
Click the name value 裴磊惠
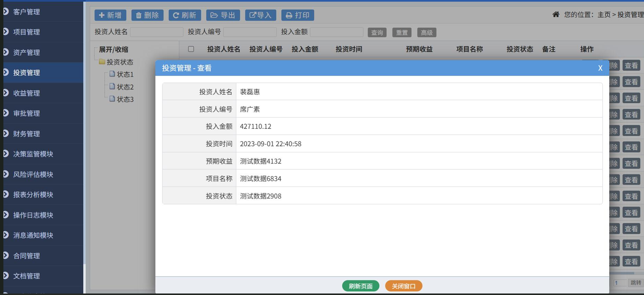(250, 92)
